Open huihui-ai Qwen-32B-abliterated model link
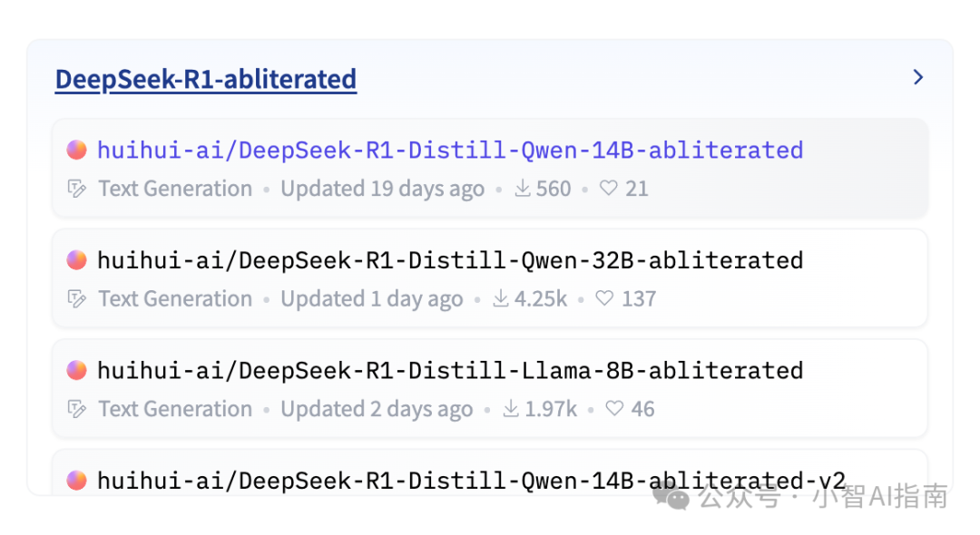The image size is (980, 535). pos(449,260)
